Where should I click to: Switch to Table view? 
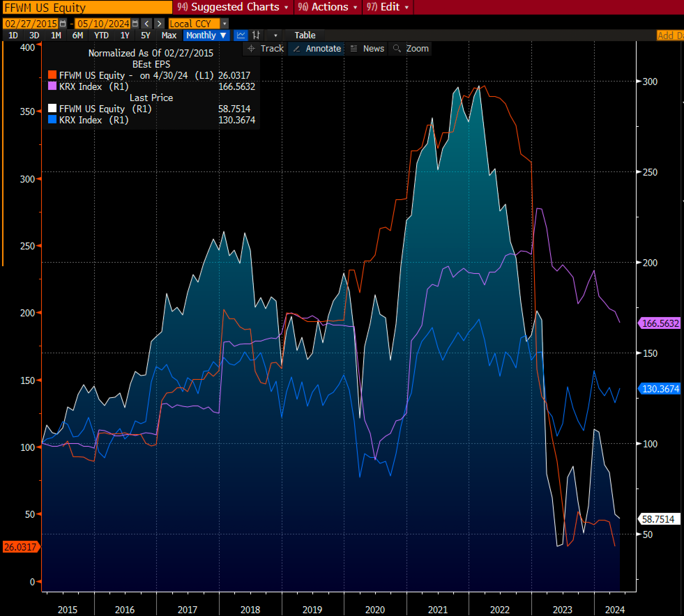pos(304,35)
